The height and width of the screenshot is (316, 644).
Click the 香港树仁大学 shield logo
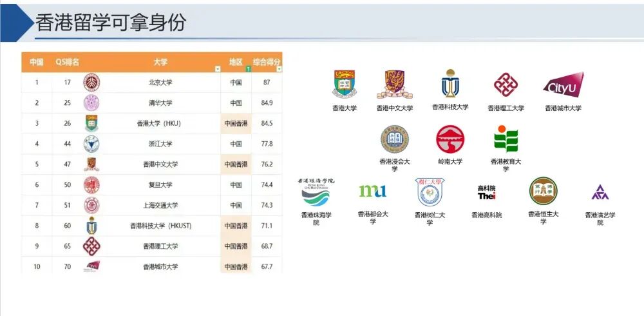coord(429,192)
